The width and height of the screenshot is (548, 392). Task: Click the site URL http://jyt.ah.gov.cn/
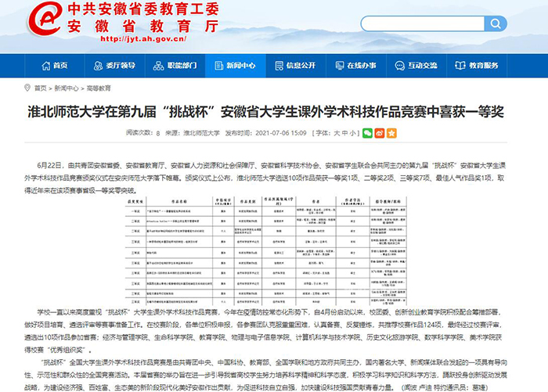point(143,39)
